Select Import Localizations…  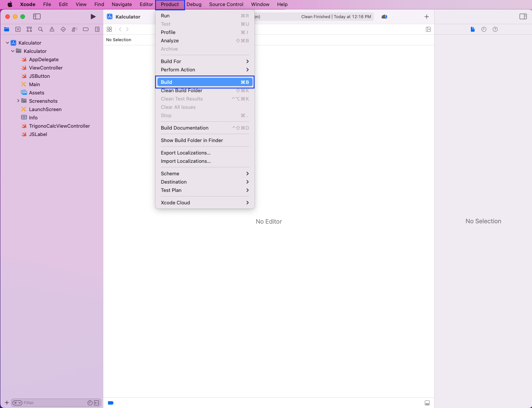point(205,161)
